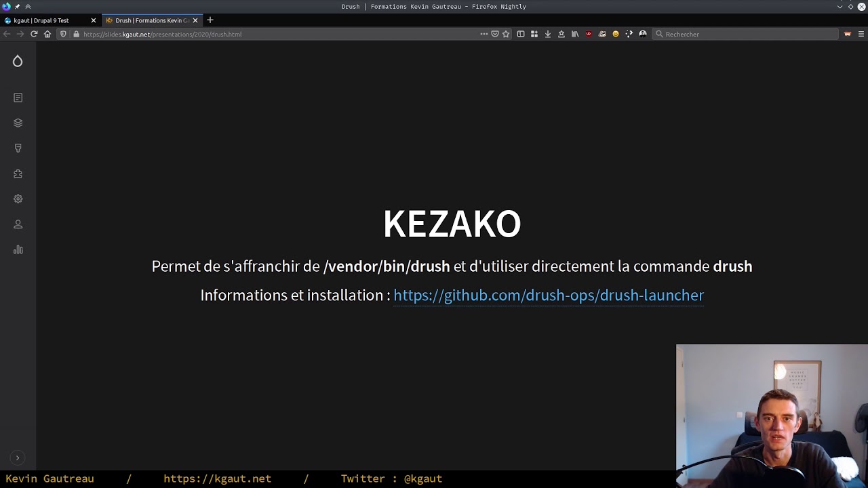Click the https://kgaut.net footer text

(217, 479)
